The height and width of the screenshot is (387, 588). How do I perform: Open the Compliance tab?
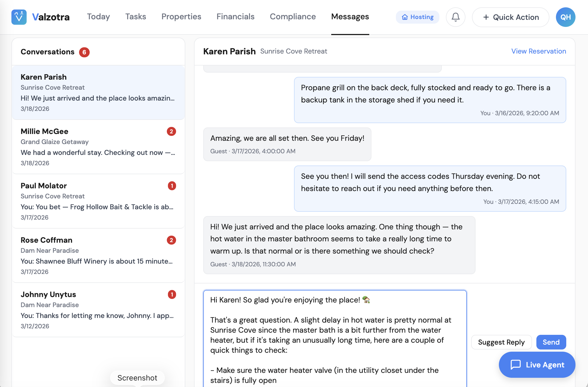292,17
